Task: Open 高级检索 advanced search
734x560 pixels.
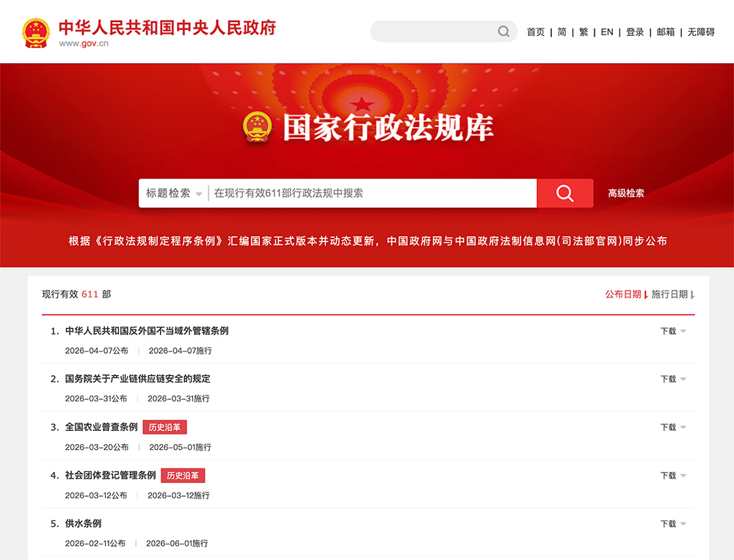Action: 626,193
